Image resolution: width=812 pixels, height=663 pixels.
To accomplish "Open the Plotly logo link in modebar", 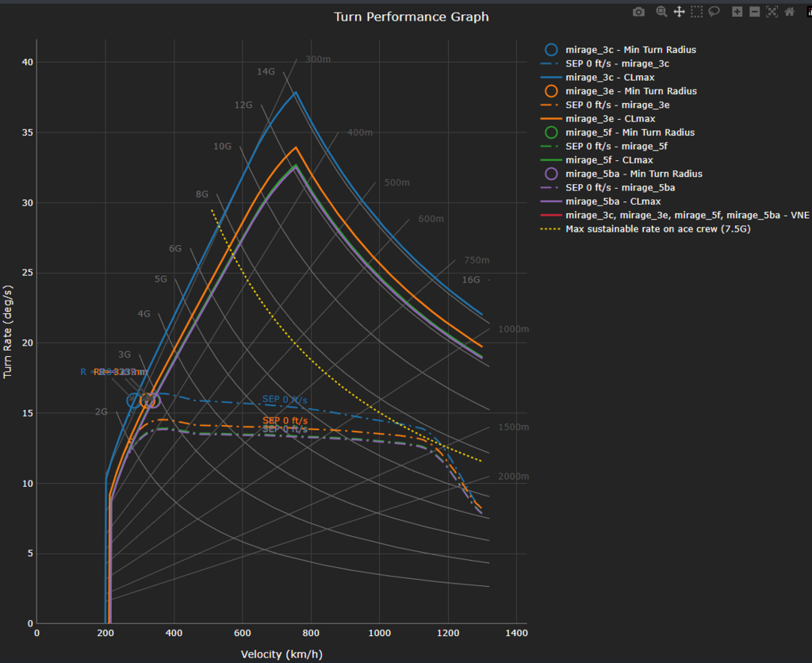I will (x=807, y=11).
